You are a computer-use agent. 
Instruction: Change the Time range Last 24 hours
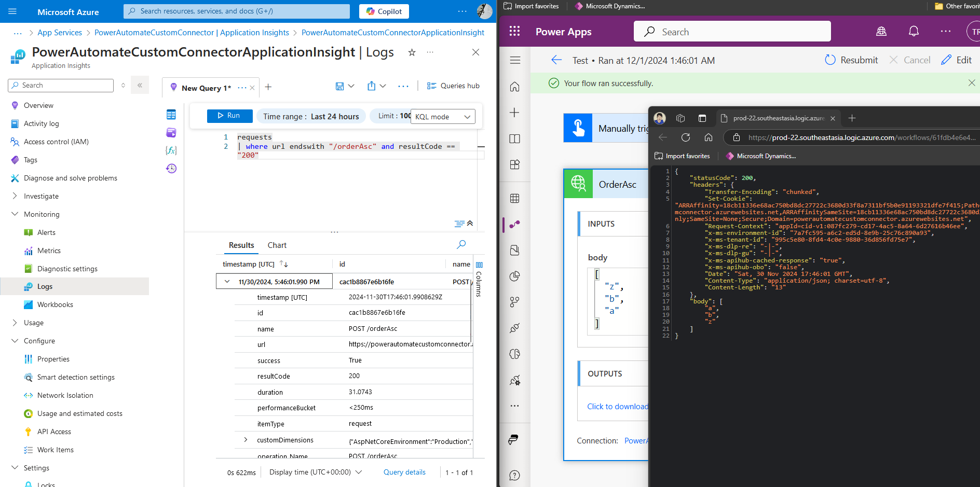pyautogui.click(x=311, y=117)
